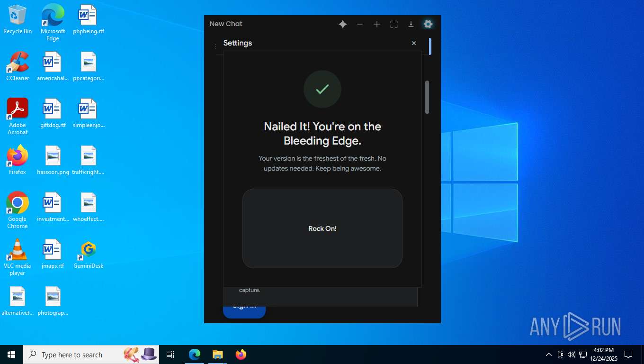
Task: Click the Meet Now camera tray icon
Action: pos(560,355)
